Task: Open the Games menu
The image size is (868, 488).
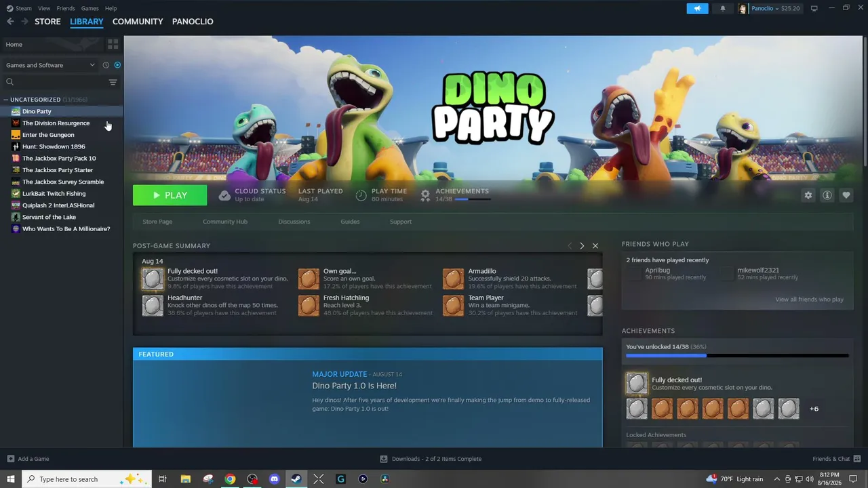Action: (90, 8)
